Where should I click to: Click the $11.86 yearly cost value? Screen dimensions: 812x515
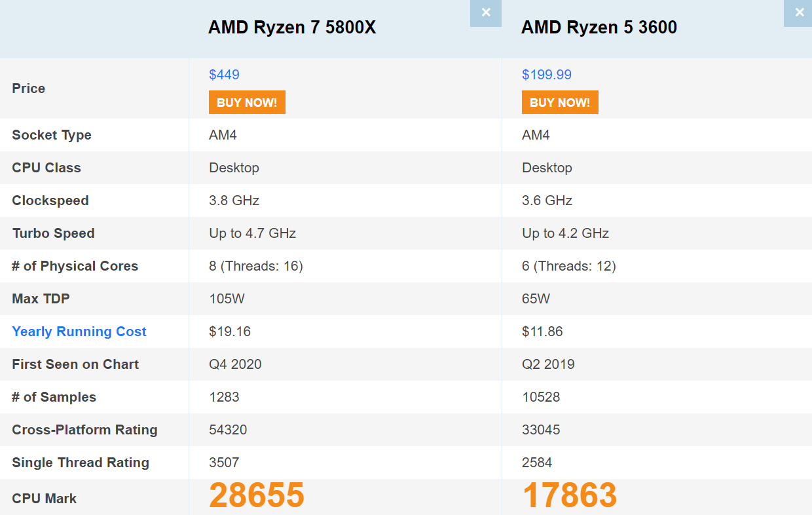point(542,332)
